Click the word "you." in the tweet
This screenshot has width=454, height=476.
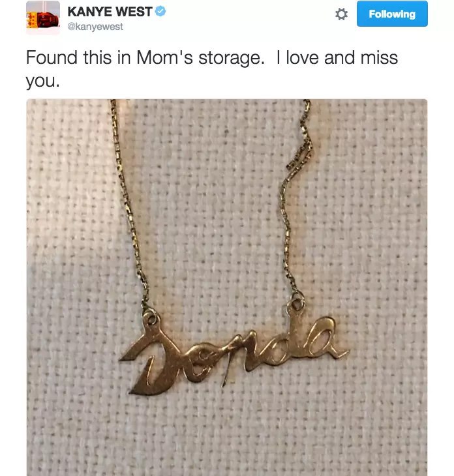click(x=43, y=81)
